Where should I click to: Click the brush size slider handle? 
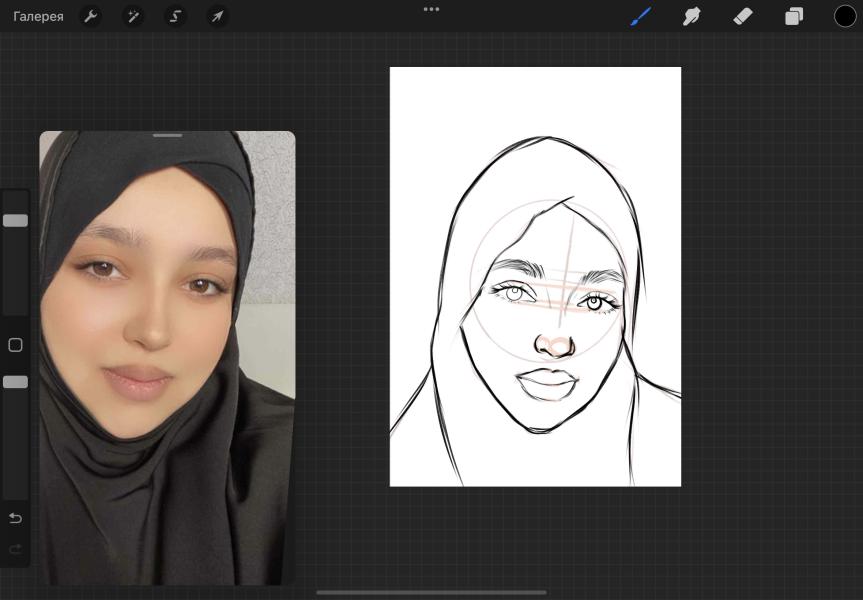click(x=15, y=220)
